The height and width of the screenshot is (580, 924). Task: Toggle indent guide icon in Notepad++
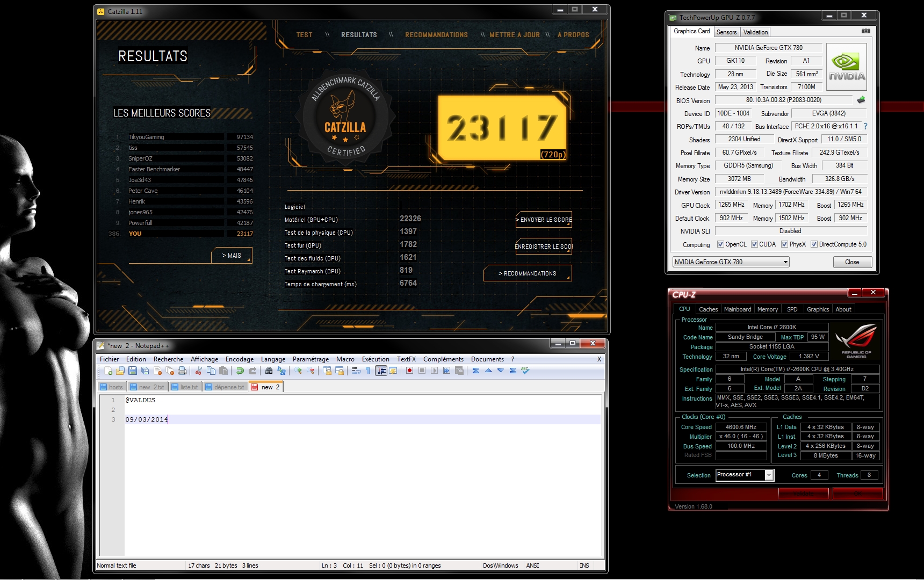pos(381,371)
